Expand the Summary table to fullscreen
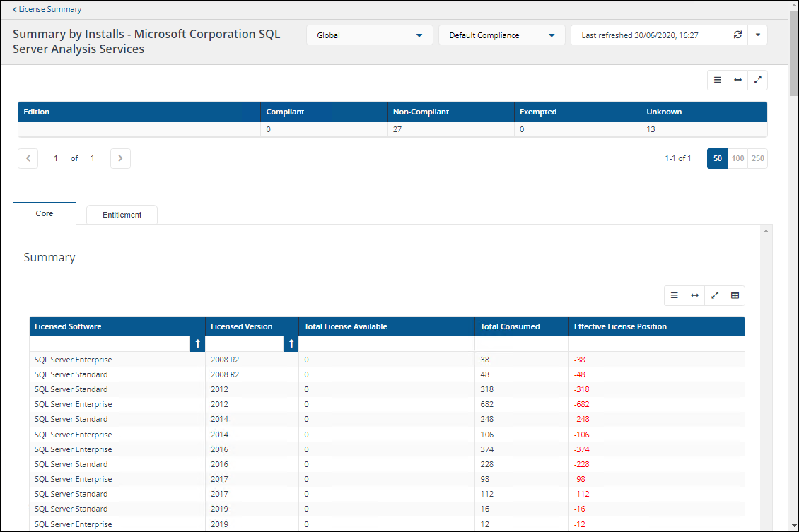The height and width of the screenshot is (532, 799). [x=715, y=295]
